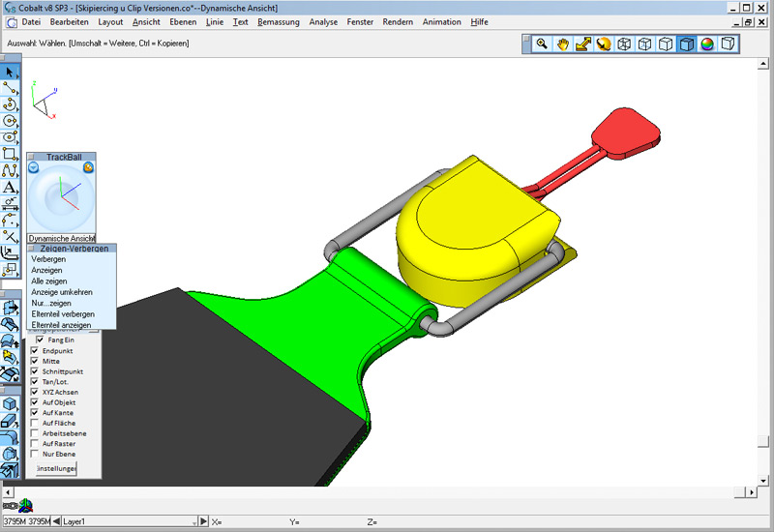Click Anzeige umkehren entry
The height and width of the screenshot is (532, 774).
pyautogui.click(x=62, y=292)
